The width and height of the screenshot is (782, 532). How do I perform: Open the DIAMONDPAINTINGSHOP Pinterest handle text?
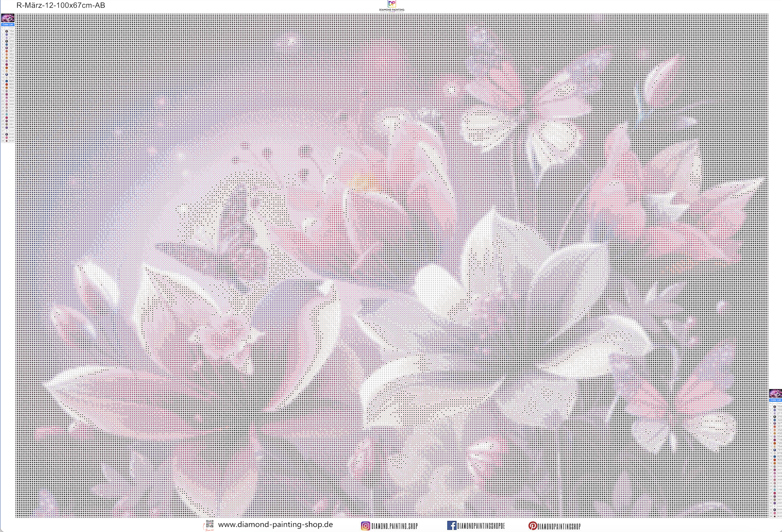pyautogui.click(x=559, y=526)
